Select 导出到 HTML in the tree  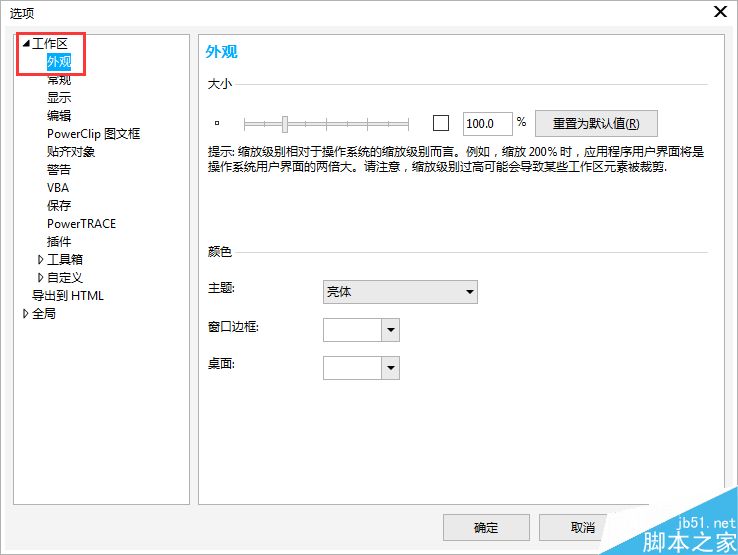[x=67, y=296]
